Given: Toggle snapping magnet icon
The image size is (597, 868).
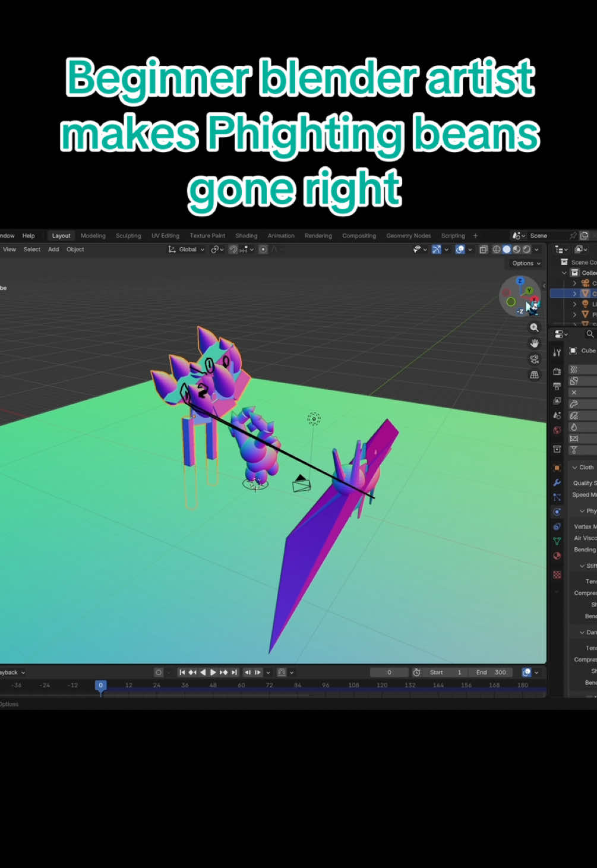Looking at the screenshot, I should 233,250.
